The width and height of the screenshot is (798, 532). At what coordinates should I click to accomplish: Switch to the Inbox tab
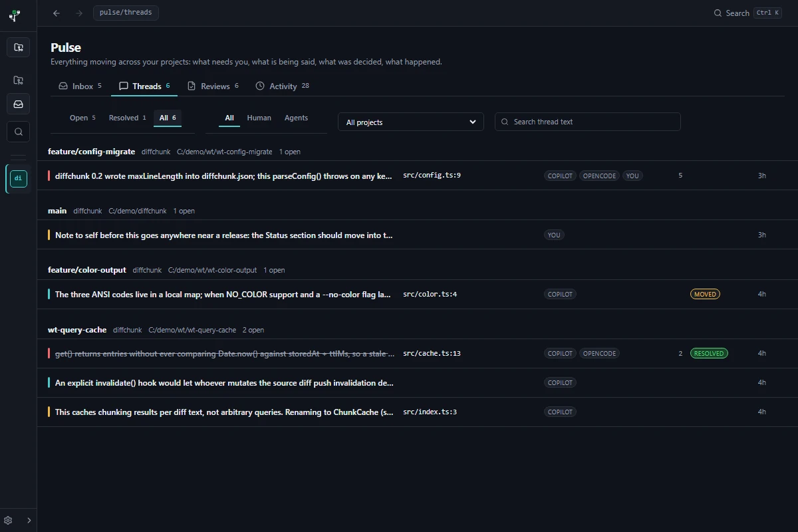80,86
